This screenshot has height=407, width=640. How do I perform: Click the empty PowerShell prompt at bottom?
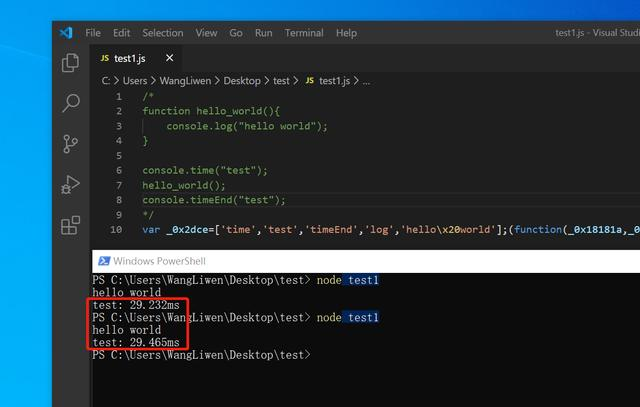(x=201, y=355)
